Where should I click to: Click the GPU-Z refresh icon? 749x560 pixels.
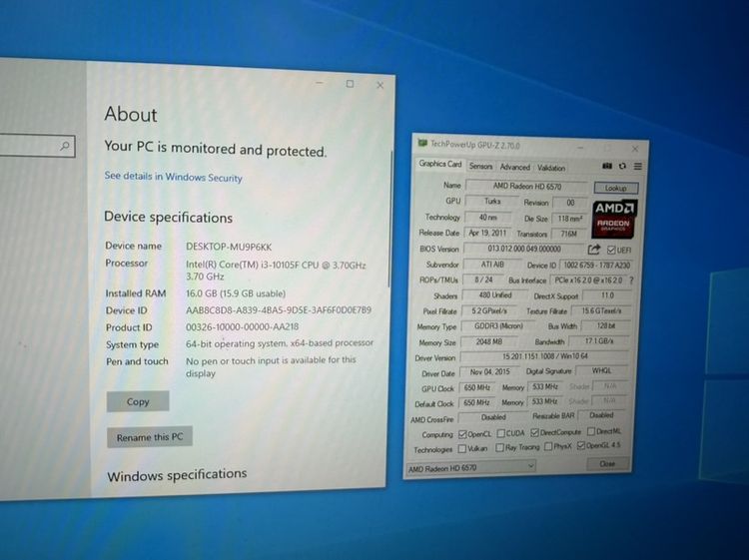622,166
